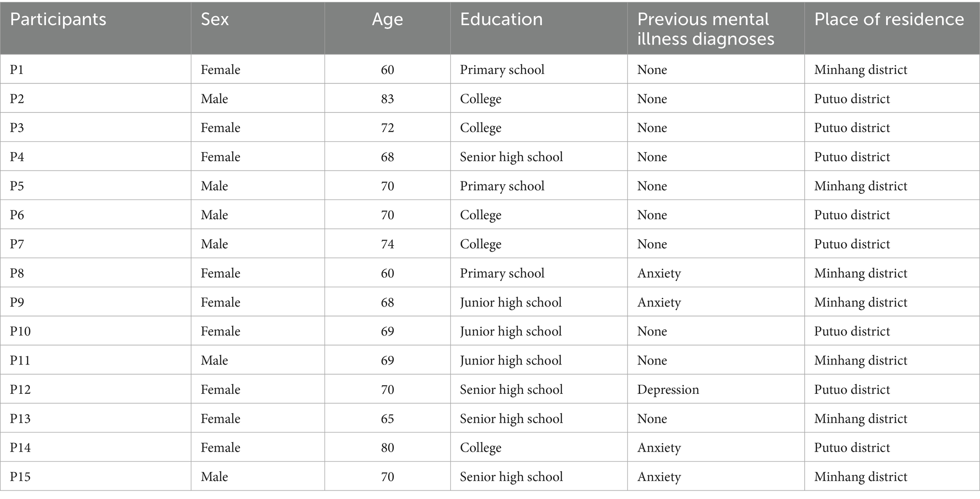Viewport: 980px width, 499px height.
Task: Click the Sex column header
Action: click(x=215, y=19)
